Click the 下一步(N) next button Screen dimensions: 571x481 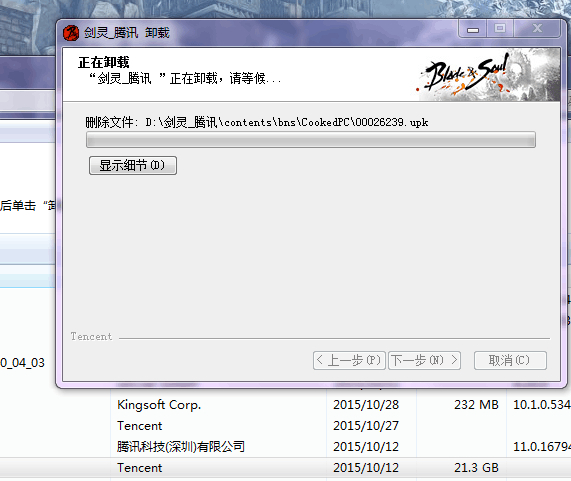[x=424, y=360]
